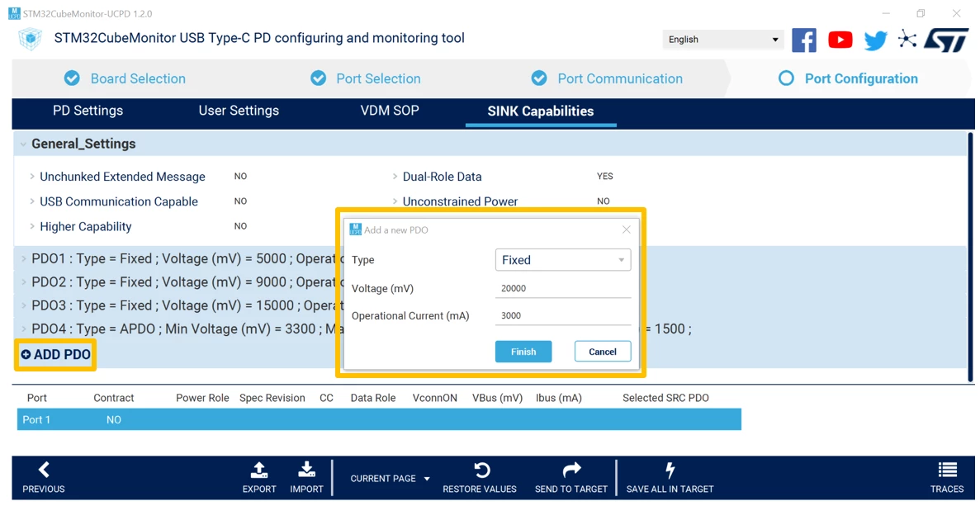
Task: Click the Ibus (mA) column header
Action: [559, 398]
